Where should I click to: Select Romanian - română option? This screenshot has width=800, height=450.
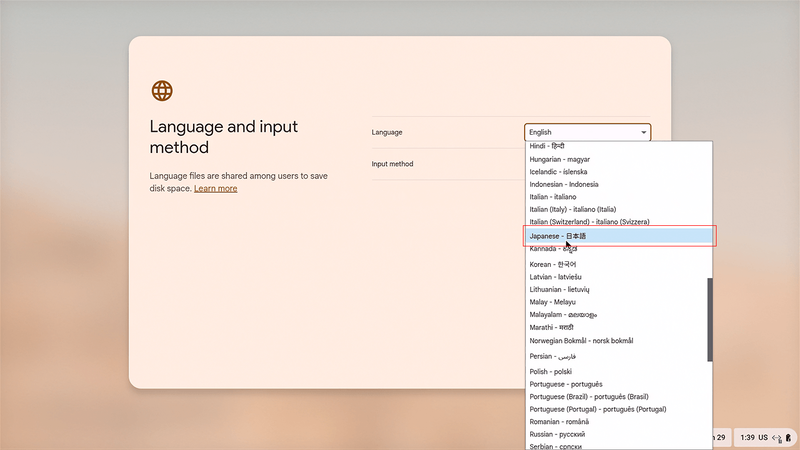point(618,422)
